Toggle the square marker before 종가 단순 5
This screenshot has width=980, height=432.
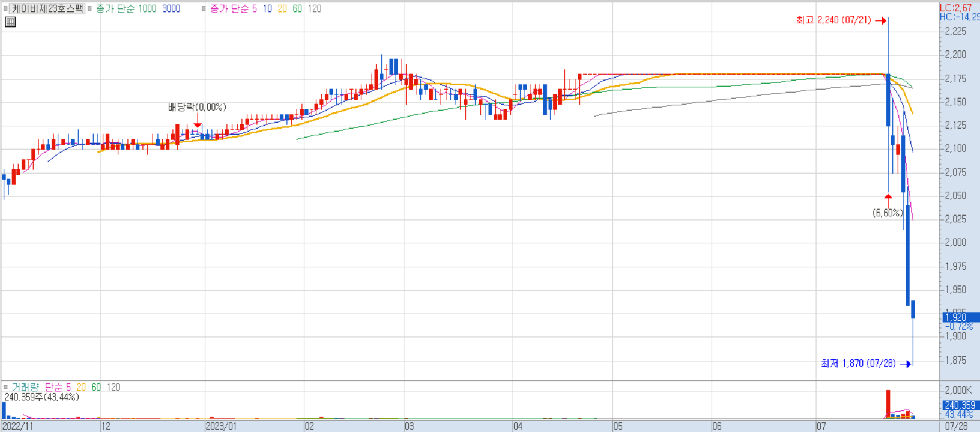[204, 8]
